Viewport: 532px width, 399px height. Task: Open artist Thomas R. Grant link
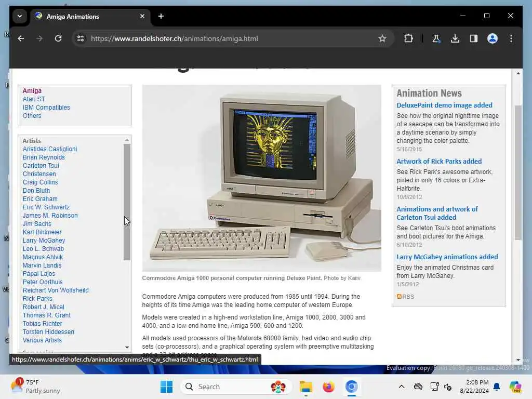click(46, 315)
